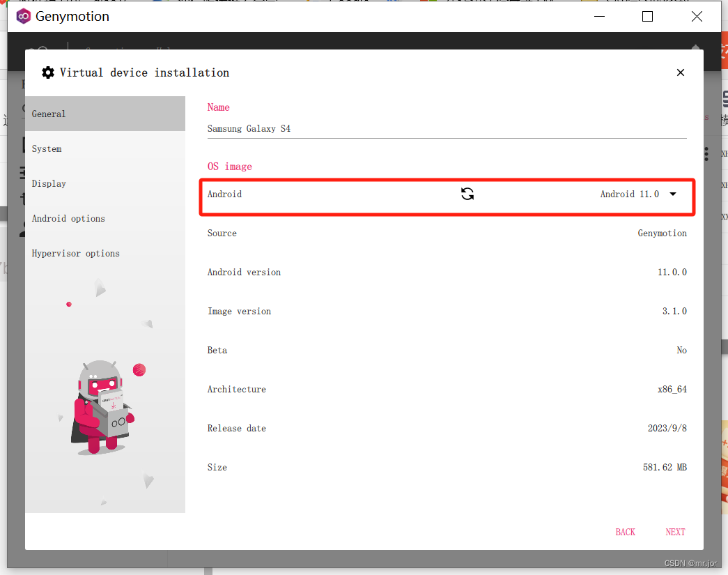The image size is (728, 575).
Task: Click the BACK button
Action: (x=625, y=532)
